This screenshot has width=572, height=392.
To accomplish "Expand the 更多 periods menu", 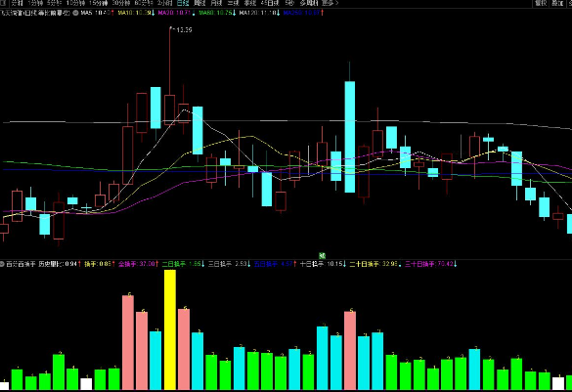I will tap(330, 3).
